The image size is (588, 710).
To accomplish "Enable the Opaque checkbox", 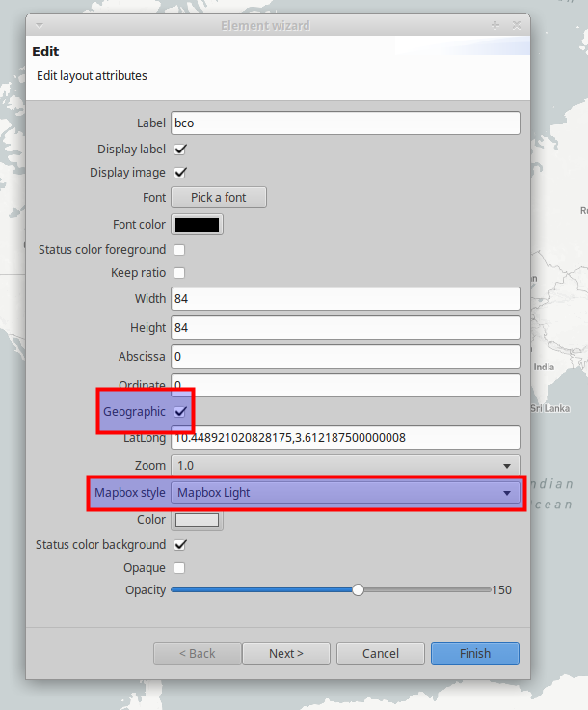I will pyautogui.click(x=179, y=568).
